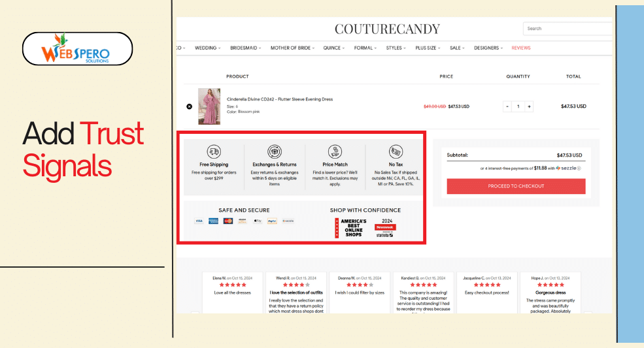Screen dimensions: 644x348
Task: Click the PayPal payment icon
Action: click(272, 221)
